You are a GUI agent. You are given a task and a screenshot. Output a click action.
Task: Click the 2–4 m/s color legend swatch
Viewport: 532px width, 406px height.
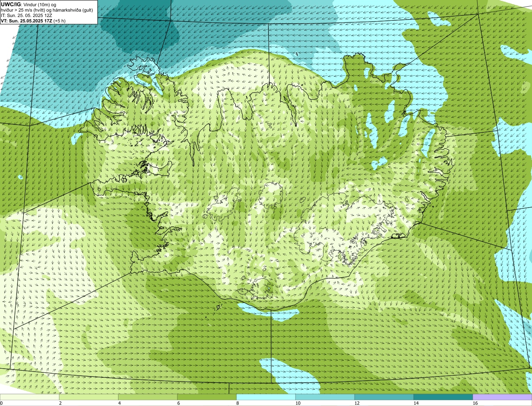pyautogui.click(x=89, y=397)
